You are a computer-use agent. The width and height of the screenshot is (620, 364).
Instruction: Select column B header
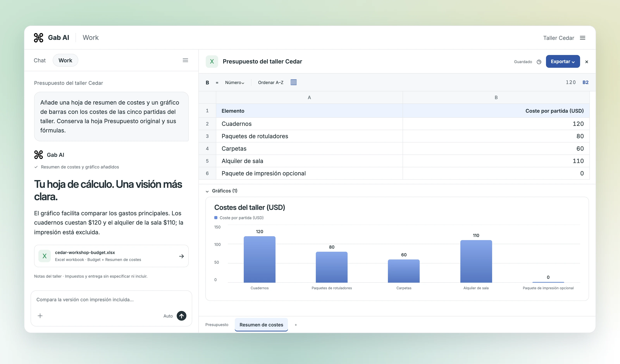tap(496, 97)
